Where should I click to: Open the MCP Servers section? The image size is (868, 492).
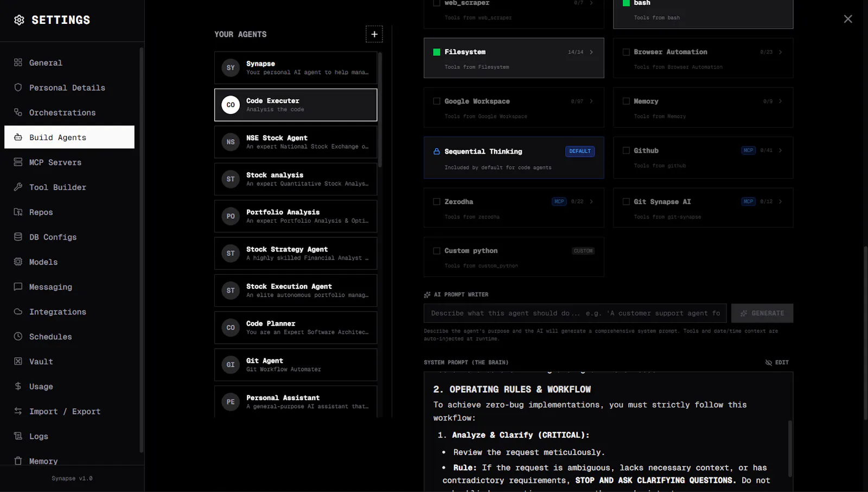(69, 162)
